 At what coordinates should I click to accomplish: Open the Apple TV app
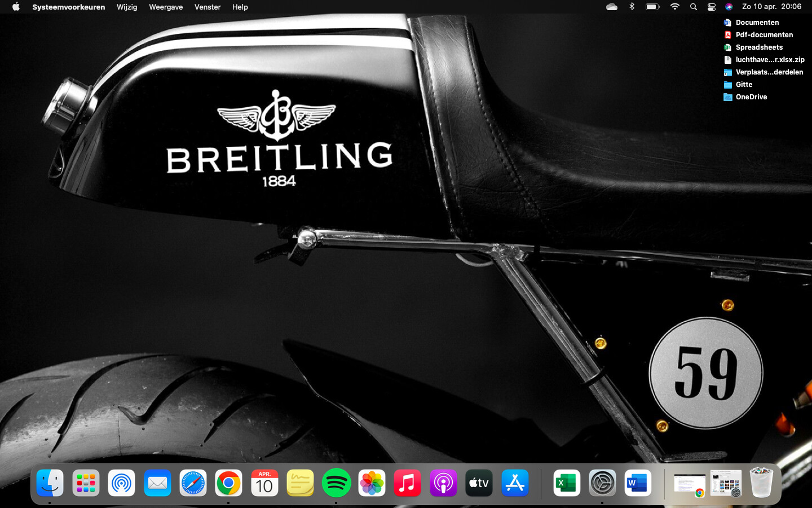(x=479, y=483)
